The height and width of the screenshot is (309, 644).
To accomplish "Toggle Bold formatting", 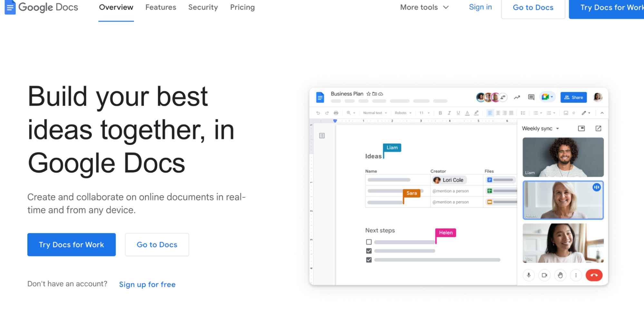I will pyautogui.click(x=440, y=113).
